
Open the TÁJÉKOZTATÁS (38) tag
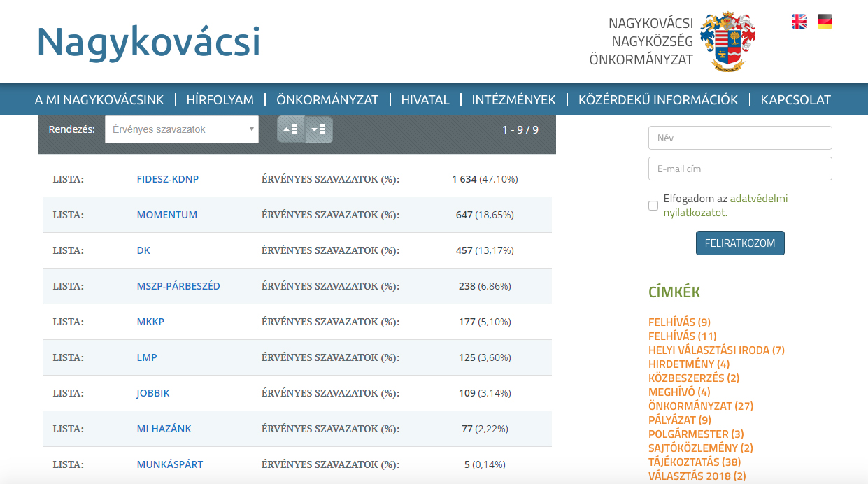(695, 462)
